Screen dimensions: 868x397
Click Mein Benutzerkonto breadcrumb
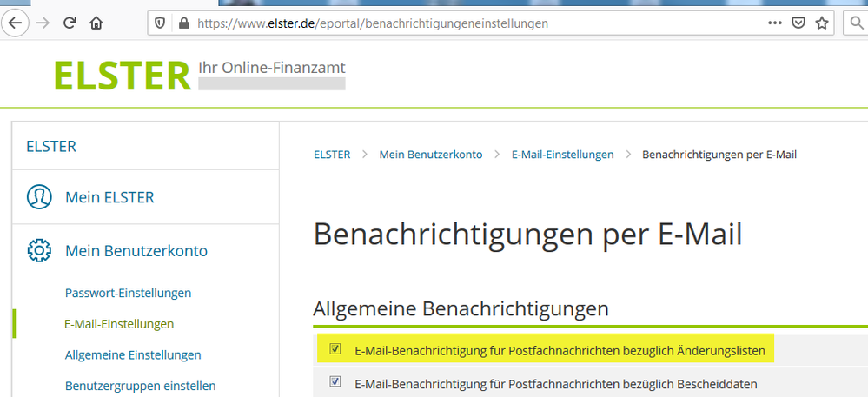(431, 155)
